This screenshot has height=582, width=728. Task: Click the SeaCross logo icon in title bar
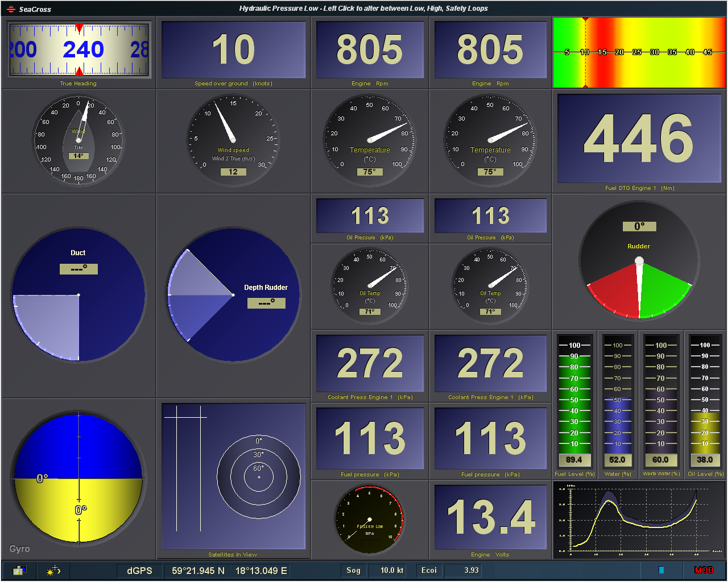tap(11, 9)
